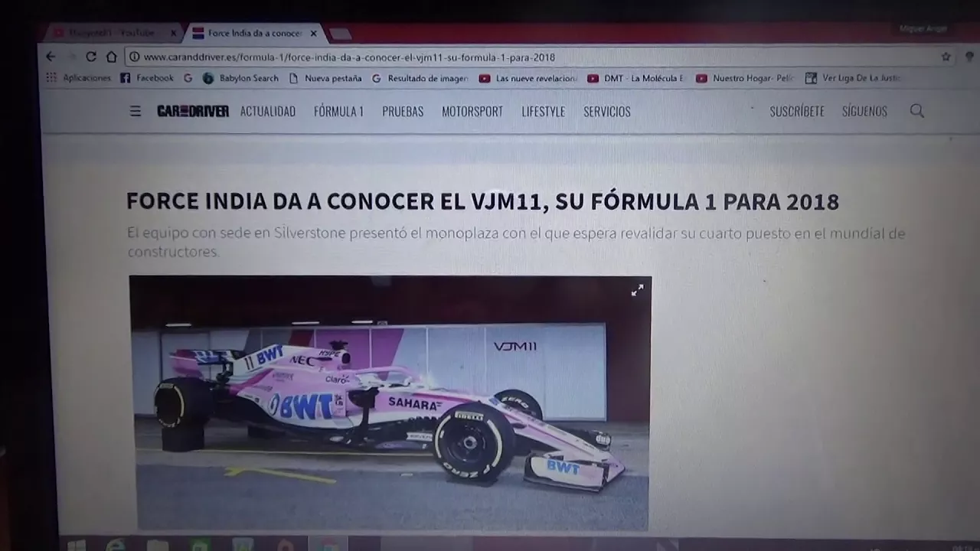Click the SUSCRÍBETE link
The width and height of the screenshot is (980, 551).
[x=797, y=111]
